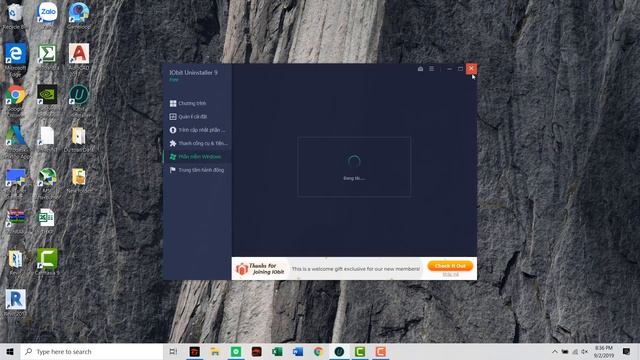This screenshot has width=640, height=360.
Task: Select the green sigma desktop icon
Action: (47, 57)
